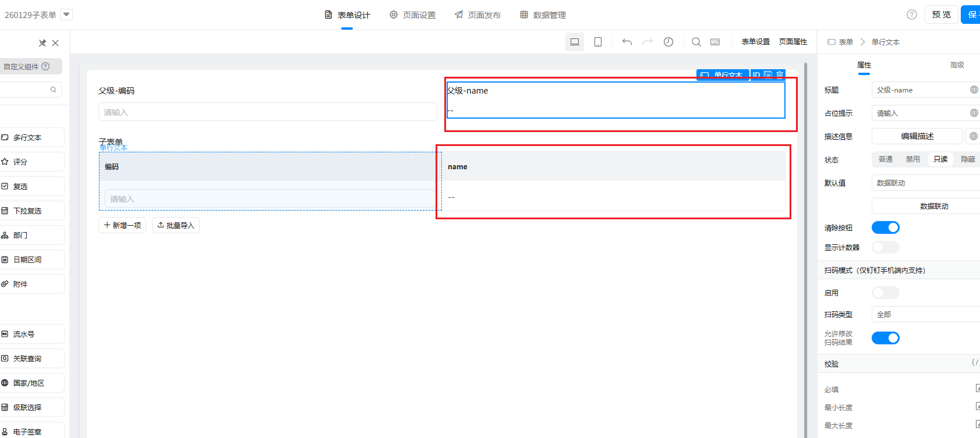Click the 标题 title input field
Image resolution: width=980 pixels, height=438 pixels.
coord(926,90)
